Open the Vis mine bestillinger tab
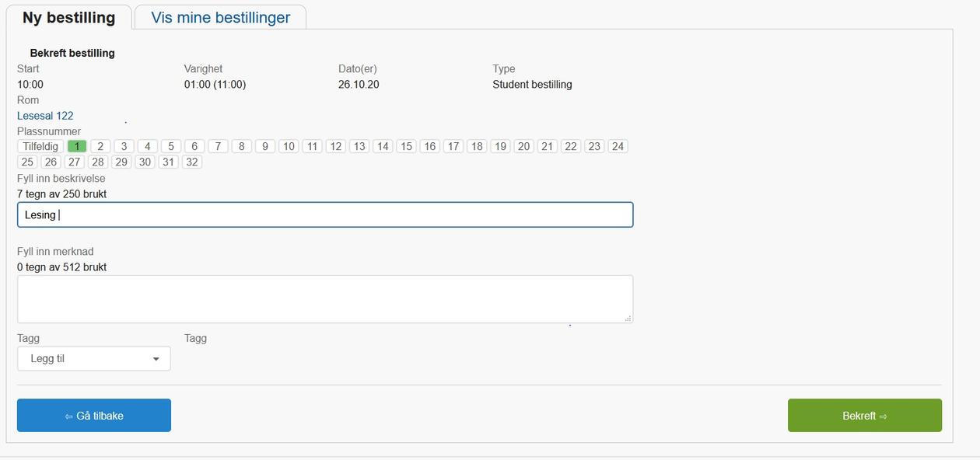 (220, 17)
